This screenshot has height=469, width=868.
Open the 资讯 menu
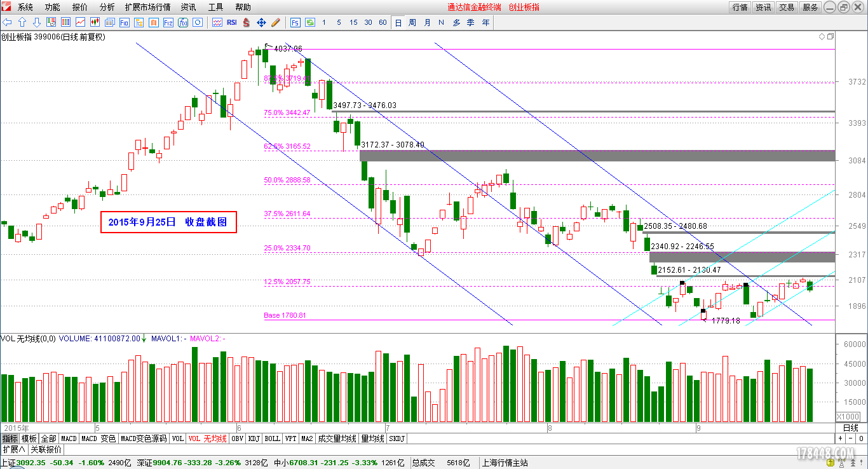(x=188, y=7)
